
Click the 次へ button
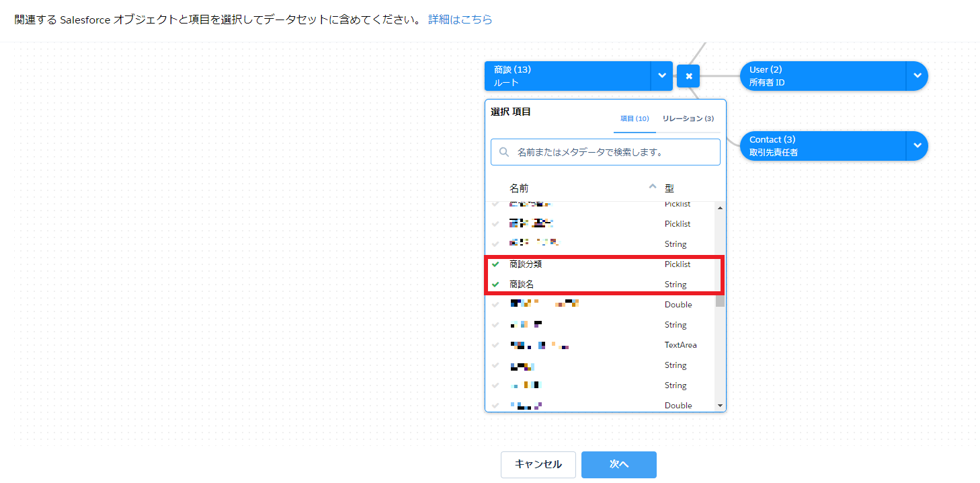[x=618, y=464]
